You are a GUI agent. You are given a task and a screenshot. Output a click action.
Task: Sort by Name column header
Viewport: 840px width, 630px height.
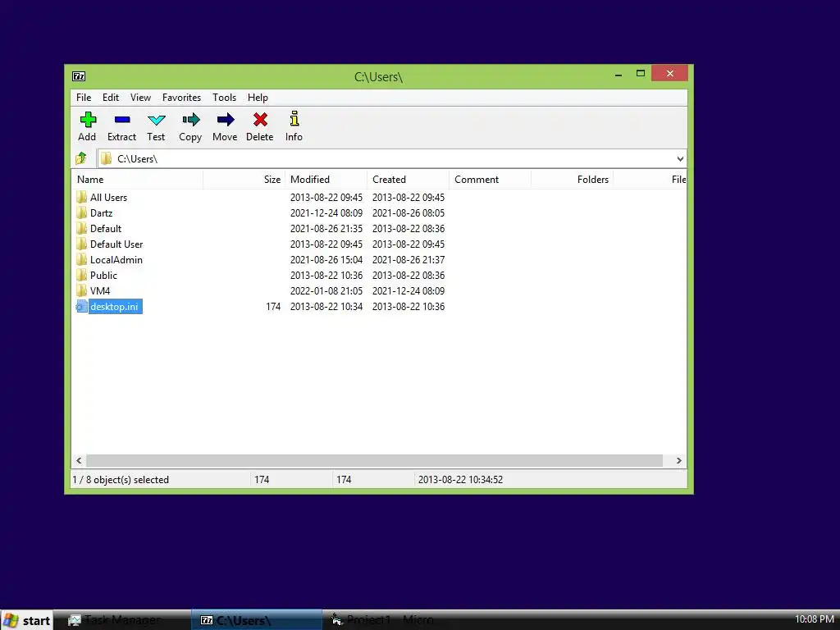tap(138, 180)
